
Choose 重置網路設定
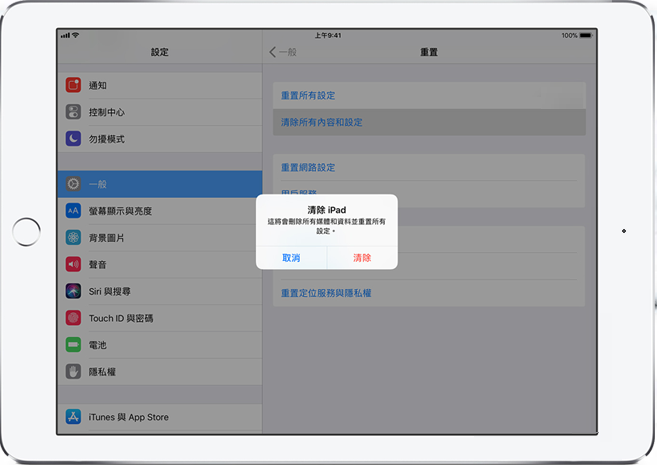pyautogui.click(x=429, y=168)
